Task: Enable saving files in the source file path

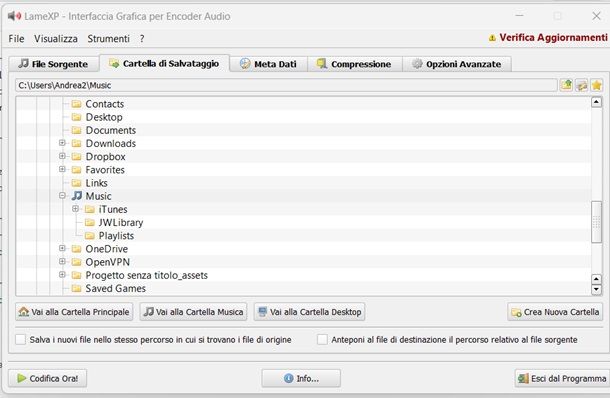Action: click(x=20, y=340)
